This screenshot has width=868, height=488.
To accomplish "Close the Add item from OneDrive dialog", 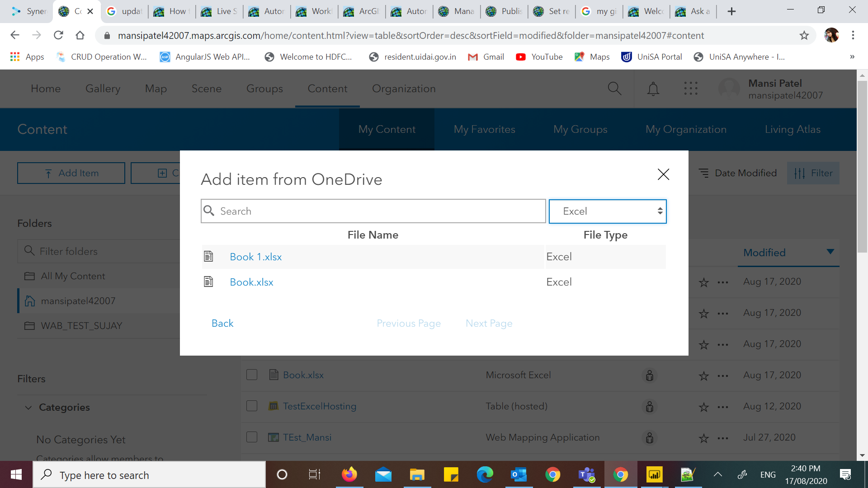I will click(663, 174).
